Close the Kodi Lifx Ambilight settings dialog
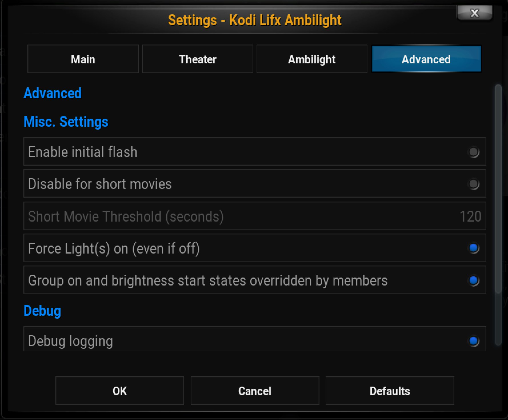508x420 pixels. tap(474, 13)
